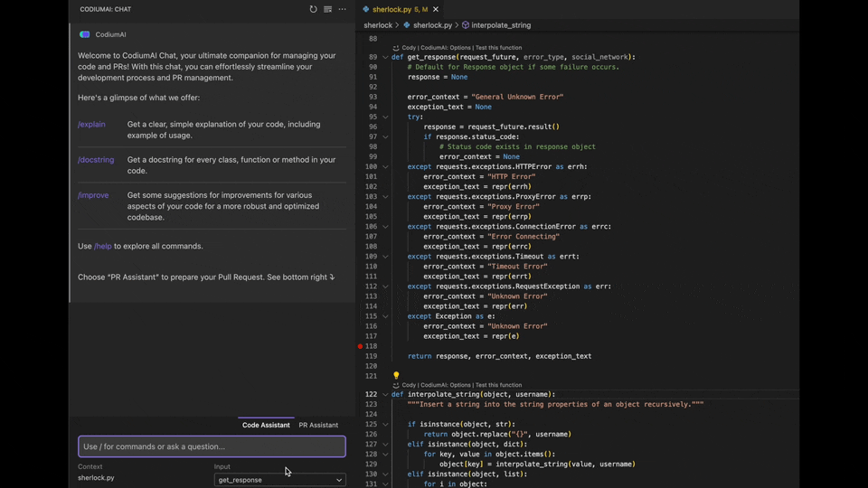Click the "Timeout Error" string on line 110
This screenshot has width=868, height=488.
pos(517,266)
